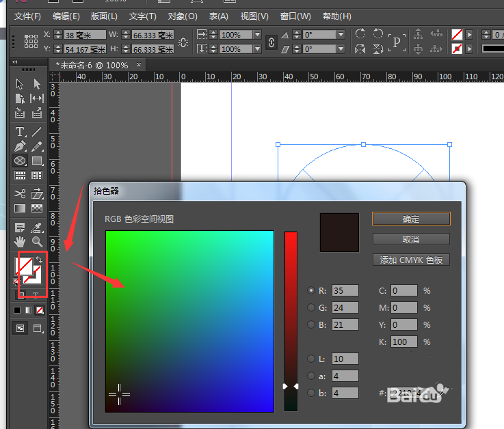Select the Hand tool
This screenshot has height=429, width=504.
point(20,241)
